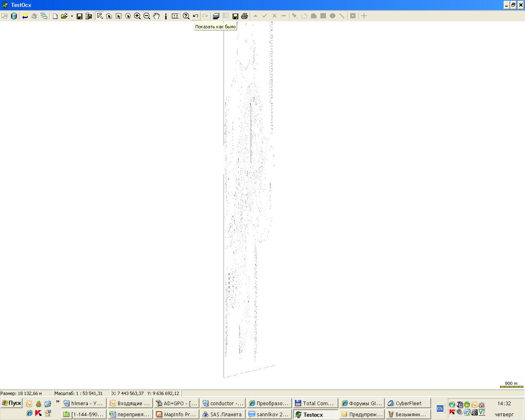Click the undo 'Показать как было' arrow
This screenshot has height=420, width=525.
[x=196, y=16]
